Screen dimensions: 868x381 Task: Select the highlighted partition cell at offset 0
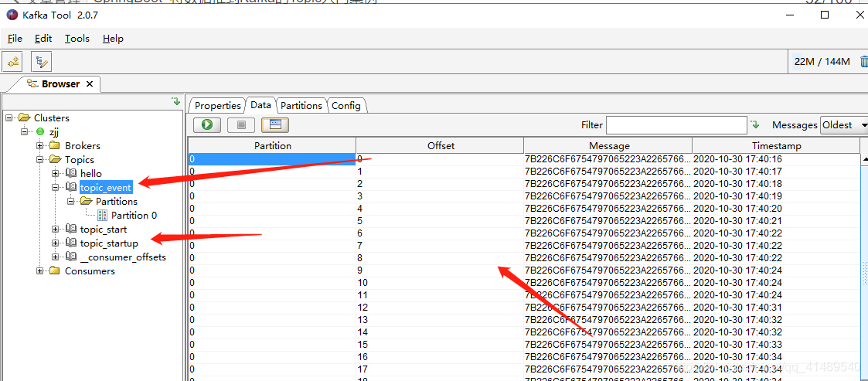point(272,159)
